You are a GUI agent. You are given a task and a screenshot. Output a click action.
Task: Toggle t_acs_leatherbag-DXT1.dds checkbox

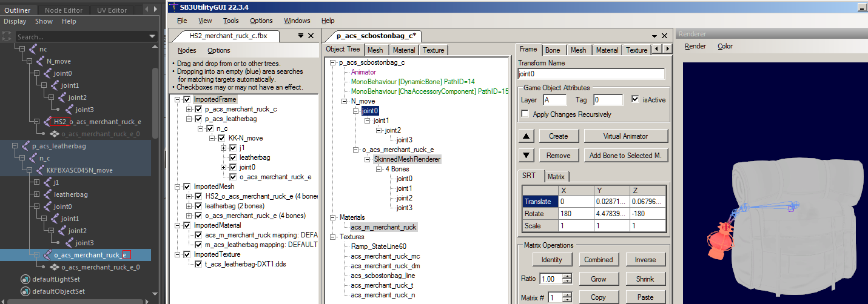point(199,264)
